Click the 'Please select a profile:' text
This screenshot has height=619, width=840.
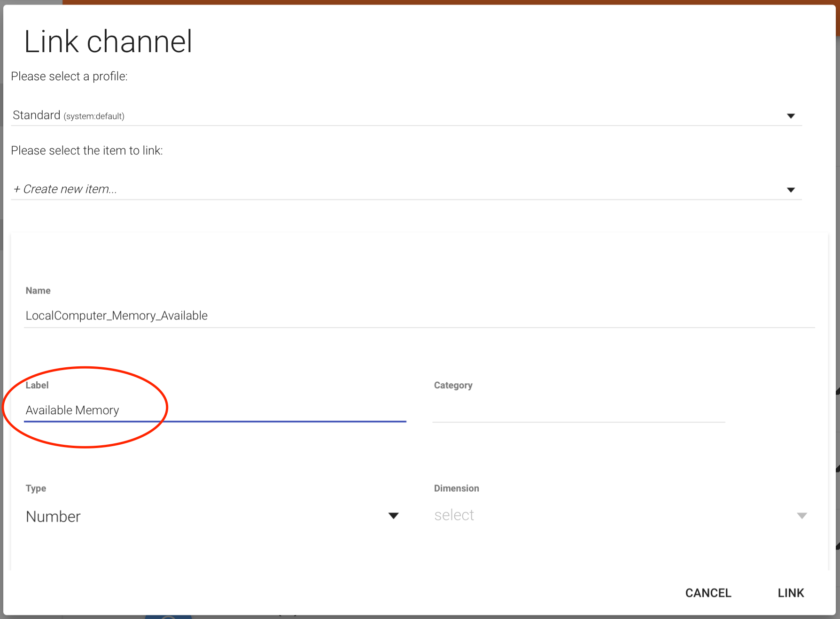point(69,76)
